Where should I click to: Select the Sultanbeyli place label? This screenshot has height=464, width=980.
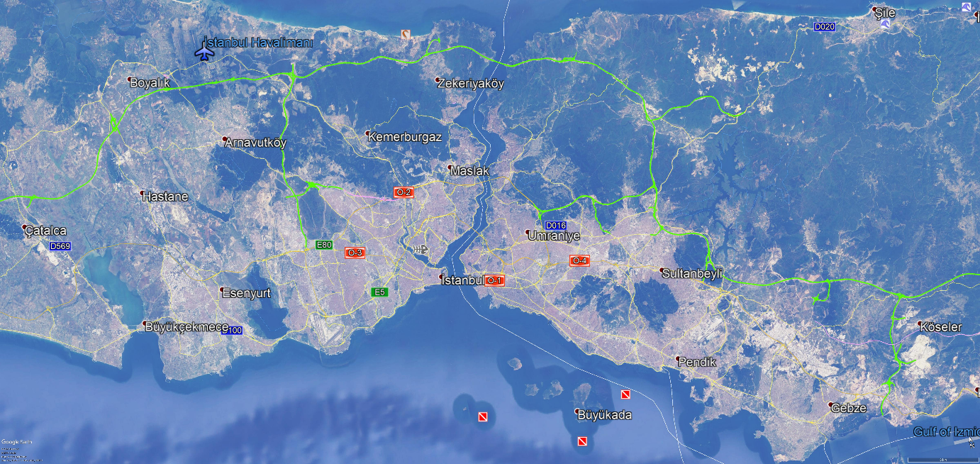pyautogui.click(x=691, y=273)
